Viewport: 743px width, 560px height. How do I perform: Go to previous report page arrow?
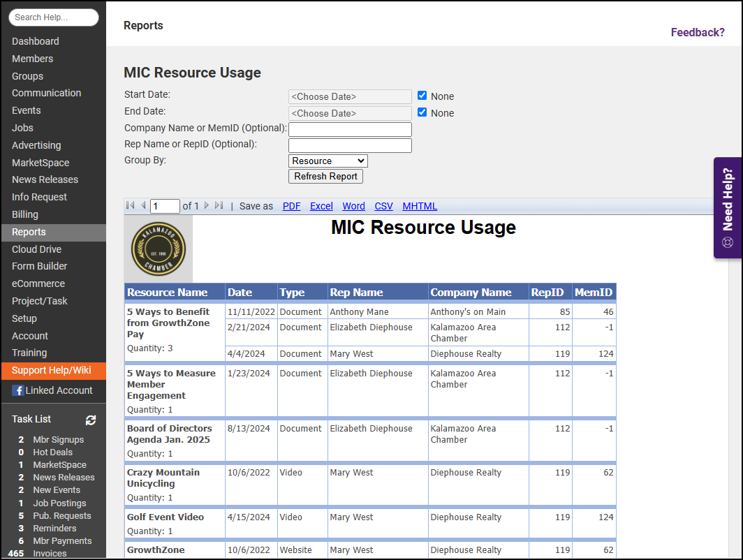point(143,206)
